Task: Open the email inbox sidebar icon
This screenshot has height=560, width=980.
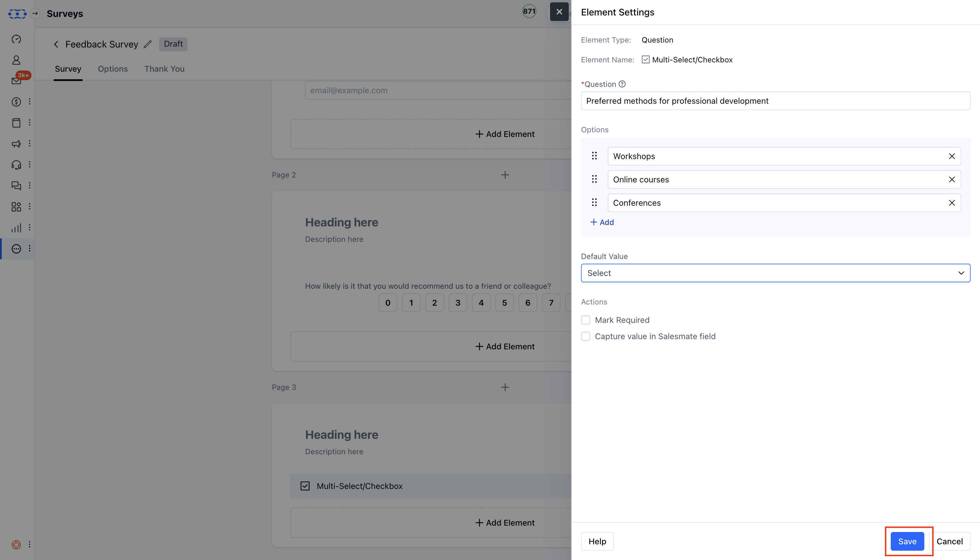Action: pos(16,81)
